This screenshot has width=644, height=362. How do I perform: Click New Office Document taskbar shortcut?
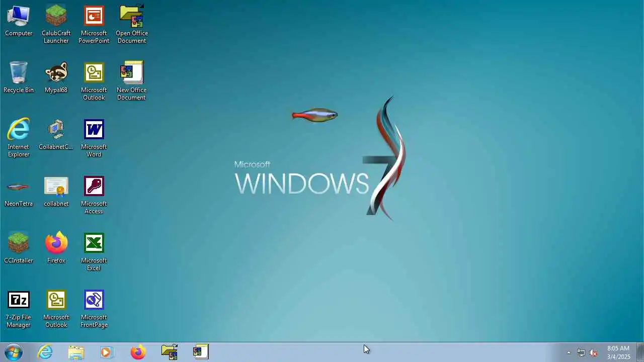(201, 352)
